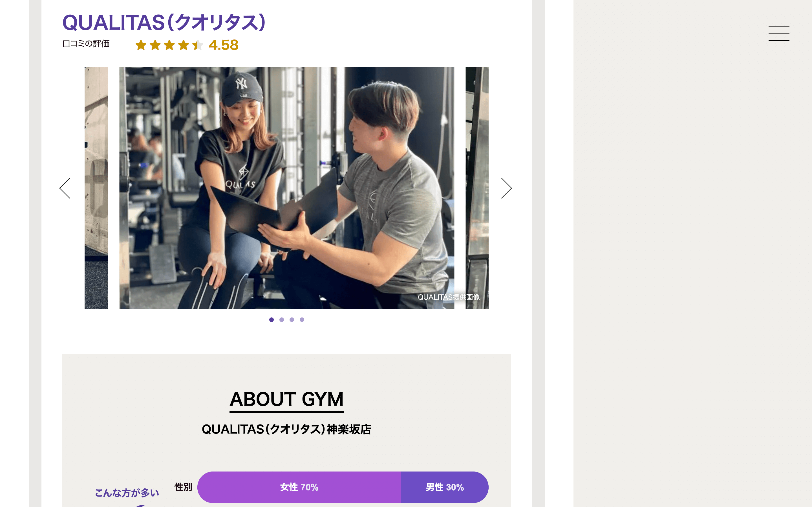812x507 pixels.
Task: Click the 口コミの評価 label
Action: click(86, 44)
